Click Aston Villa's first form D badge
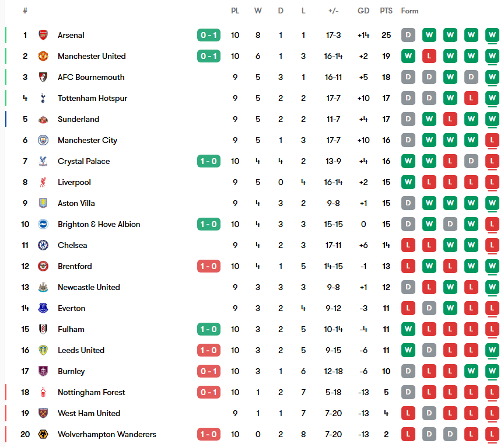This screenshot has width=504, height=447. pos(408,203)
